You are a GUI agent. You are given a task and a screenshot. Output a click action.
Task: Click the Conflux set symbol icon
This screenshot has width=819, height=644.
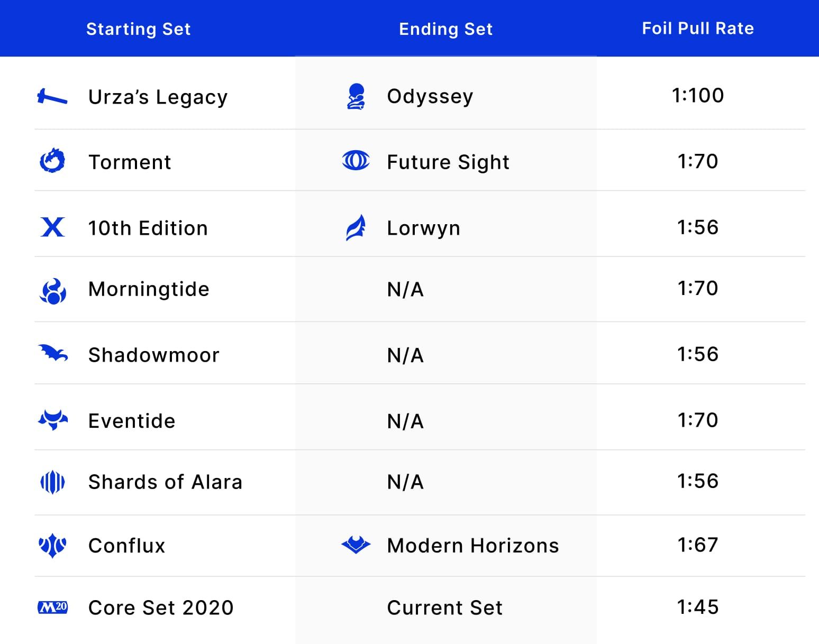click(x=52, y=546)
